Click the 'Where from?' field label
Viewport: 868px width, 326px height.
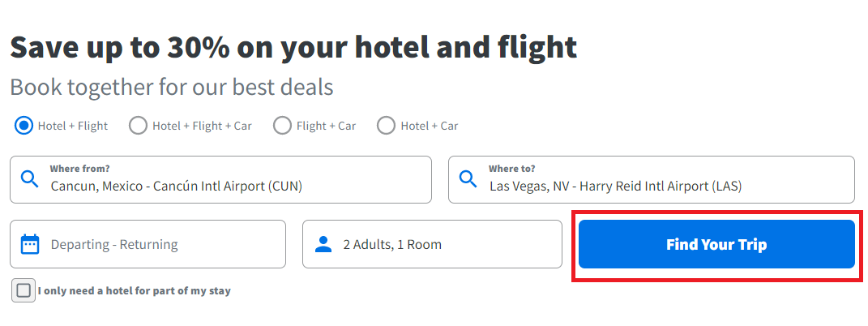(79, 169)
